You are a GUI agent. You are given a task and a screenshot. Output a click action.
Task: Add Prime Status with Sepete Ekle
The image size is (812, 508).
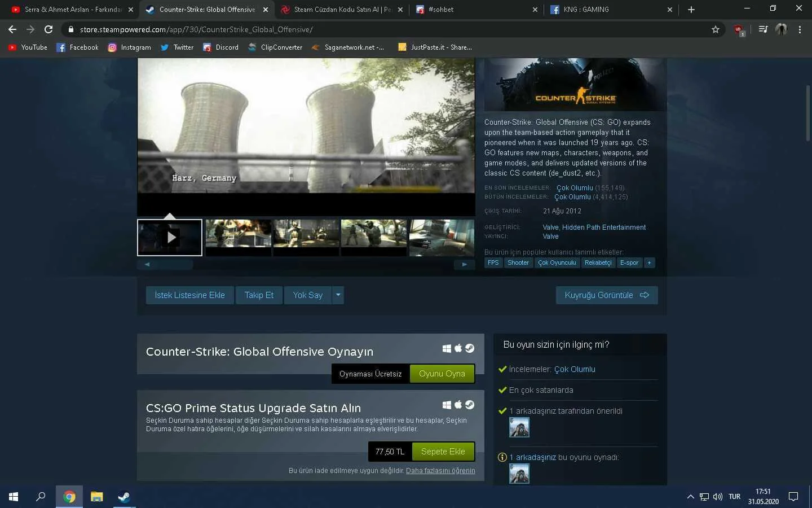[443, 452]
